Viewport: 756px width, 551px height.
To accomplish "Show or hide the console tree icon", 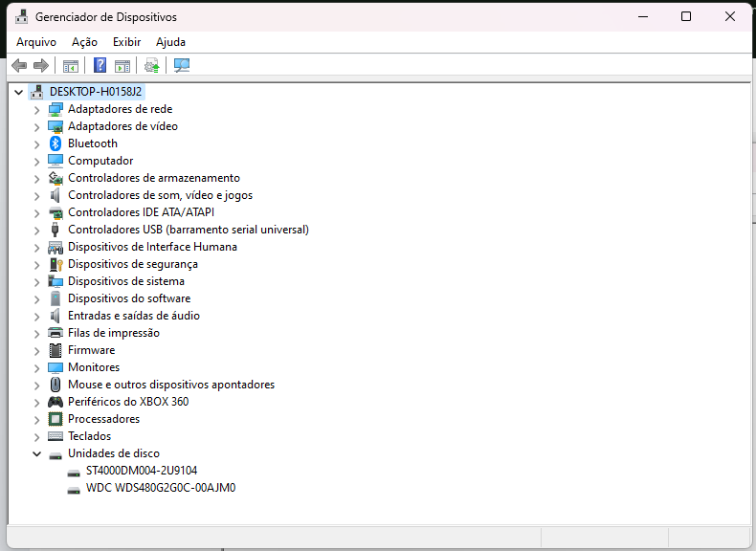I will (71, 66).
